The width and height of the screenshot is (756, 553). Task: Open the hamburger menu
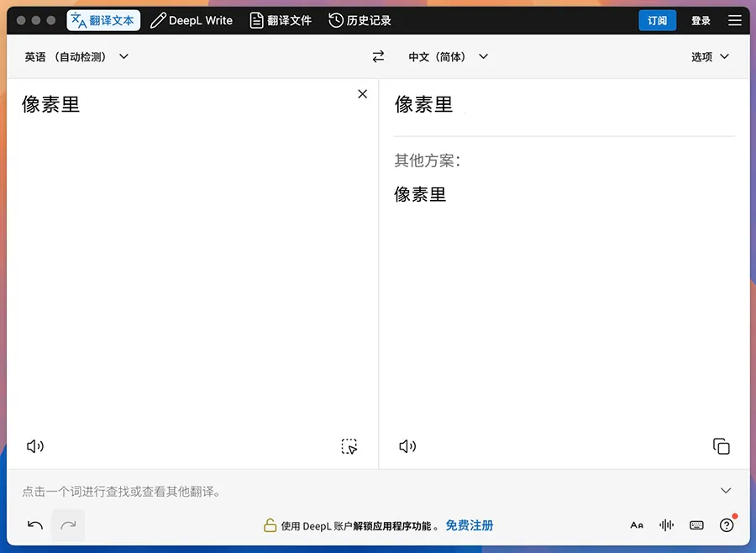click(735, 20)
